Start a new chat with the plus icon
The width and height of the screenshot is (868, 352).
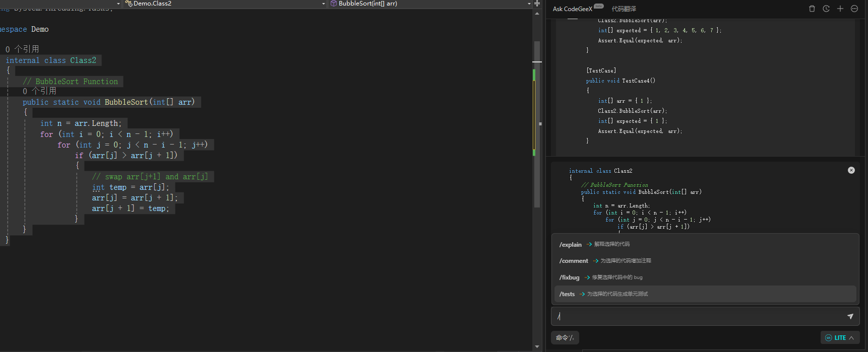tap(840, 9)
